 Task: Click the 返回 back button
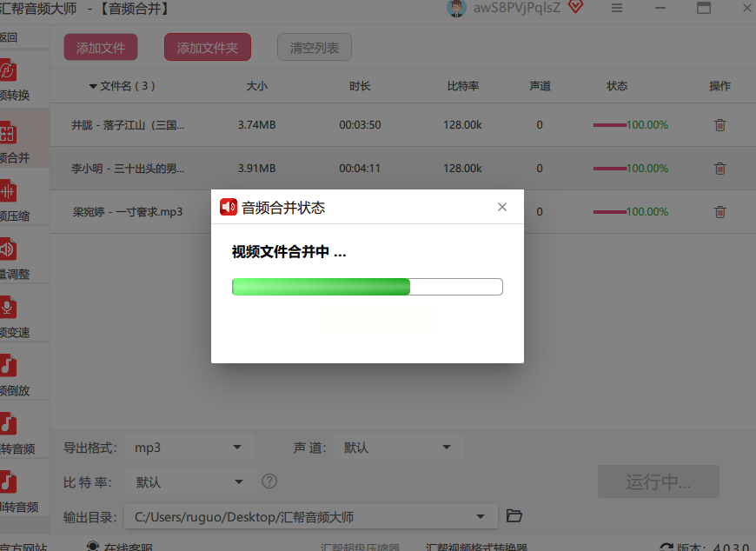click(x=9, y=37)
